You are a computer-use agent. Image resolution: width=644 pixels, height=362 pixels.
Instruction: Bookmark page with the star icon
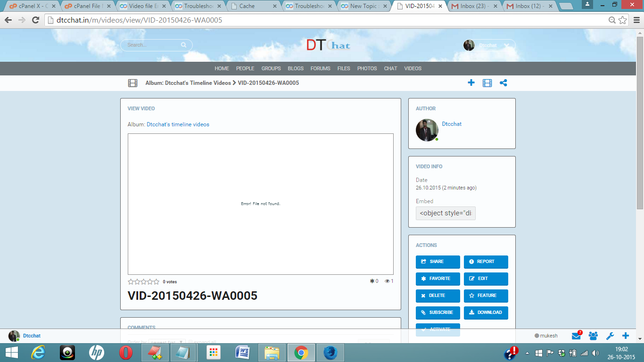(623, 20)
